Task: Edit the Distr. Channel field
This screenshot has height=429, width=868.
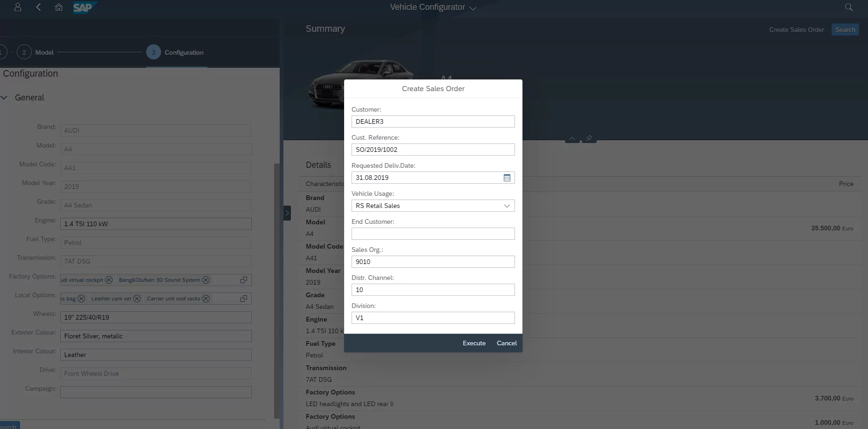Action: click(x=433, y=290)
